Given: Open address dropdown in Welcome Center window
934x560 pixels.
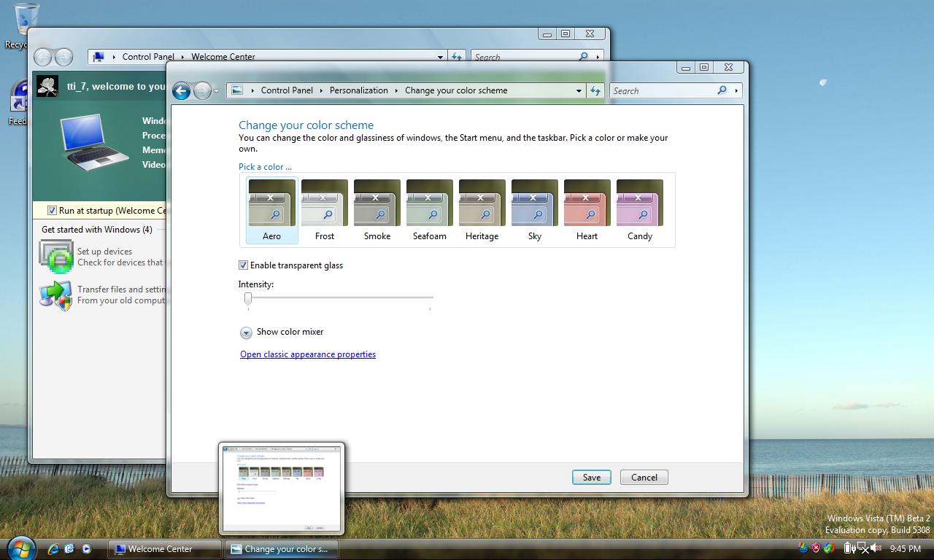Looking at the screenshot, I should tap(440, 57).
